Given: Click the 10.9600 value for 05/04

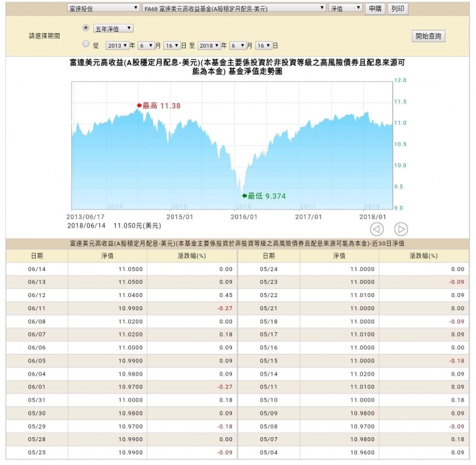Looking at the screenshot, I should click(x=362, y=452).
